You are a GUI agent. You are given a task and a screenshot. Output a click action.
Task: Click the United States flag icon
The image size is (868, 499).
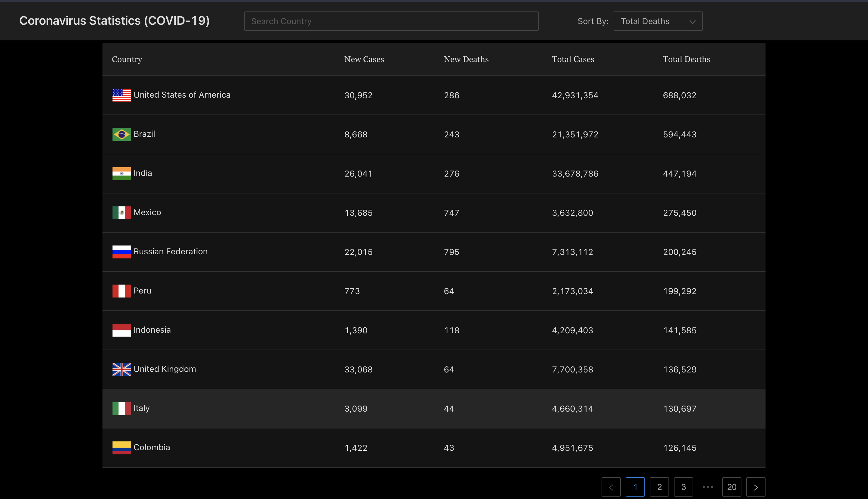pos(122,95)
